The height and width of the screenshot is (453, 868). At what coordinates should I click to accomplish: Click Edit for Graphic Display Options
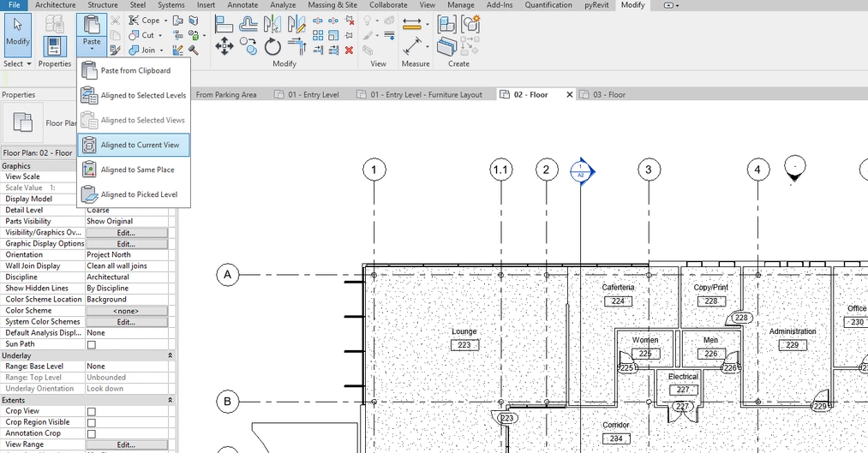point(127,244)
